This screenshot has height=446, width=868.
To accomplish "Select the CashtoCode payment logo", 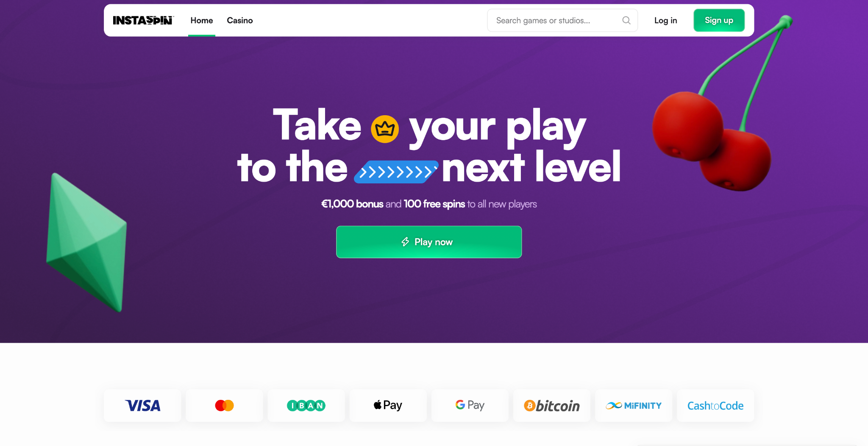I will click(x=715, y=405).
